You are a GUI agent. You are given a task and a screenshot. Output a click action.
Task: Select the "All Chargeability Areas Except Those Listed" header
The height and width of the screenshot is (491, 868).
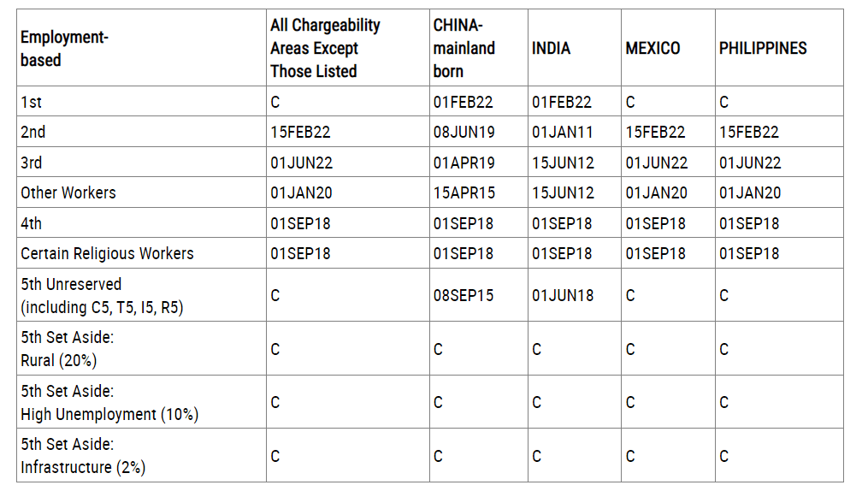click(325, 49)
